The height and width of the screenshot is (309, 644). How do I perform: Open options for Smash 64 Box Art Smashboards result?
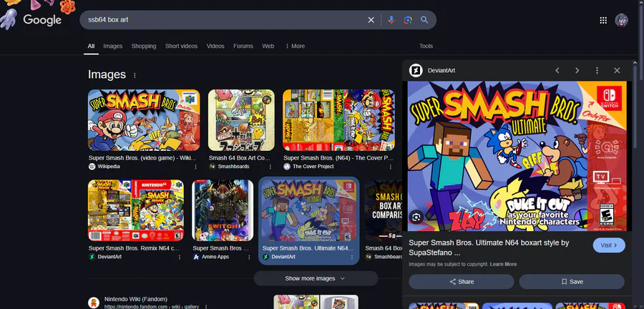(x=270, y=167)
